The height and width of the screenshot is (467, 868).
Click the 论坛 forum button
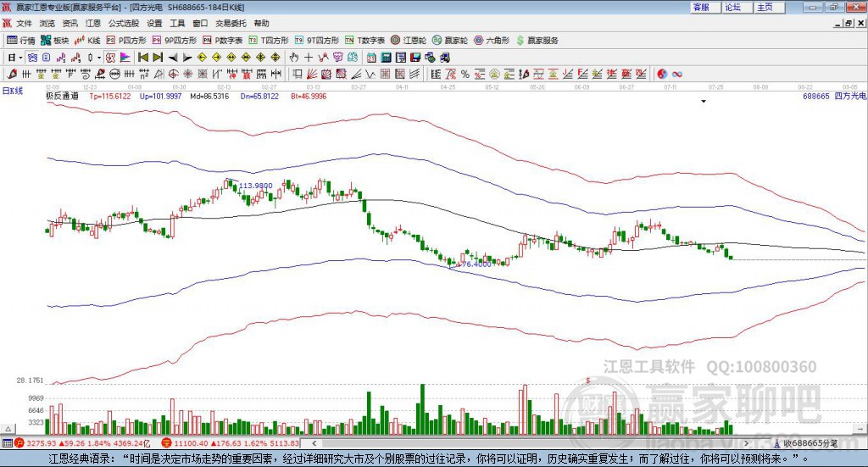click(x=737, y=7)
